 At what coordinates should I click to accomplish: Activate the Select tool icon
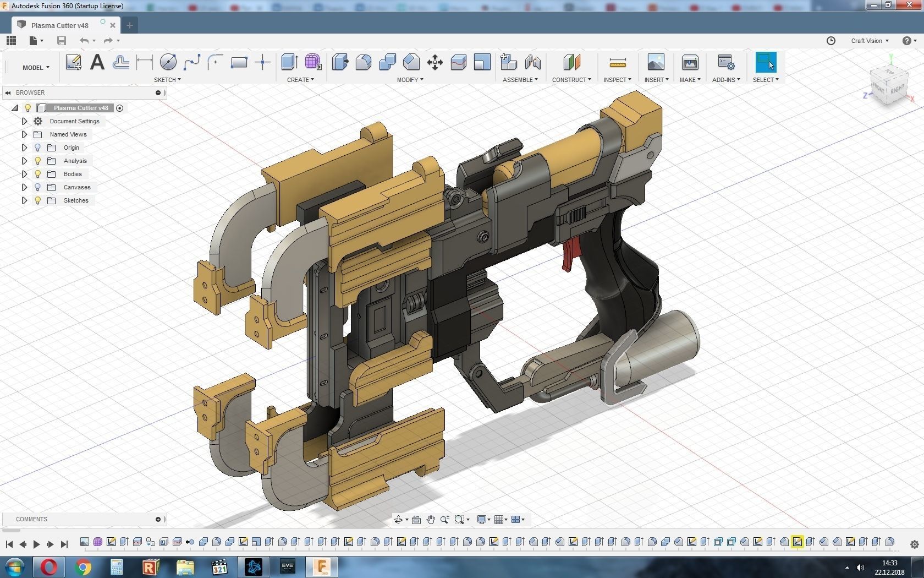tap(766, 62)
